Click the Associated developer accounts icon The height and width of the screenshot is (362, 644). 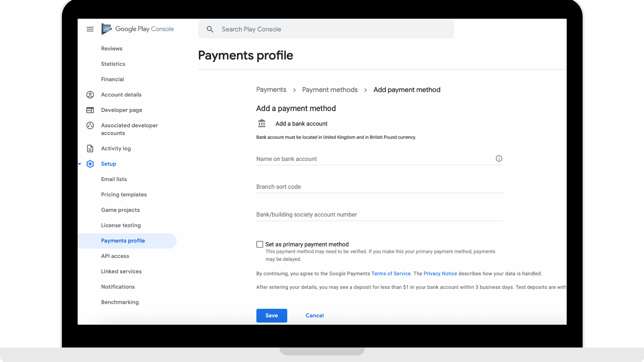pyautogui.click(x=90, y=125)
